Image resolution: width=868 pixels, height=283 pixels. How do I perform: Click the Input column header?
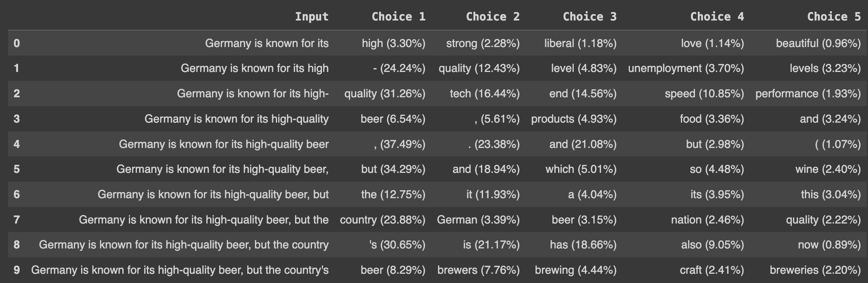pos(312,17)
